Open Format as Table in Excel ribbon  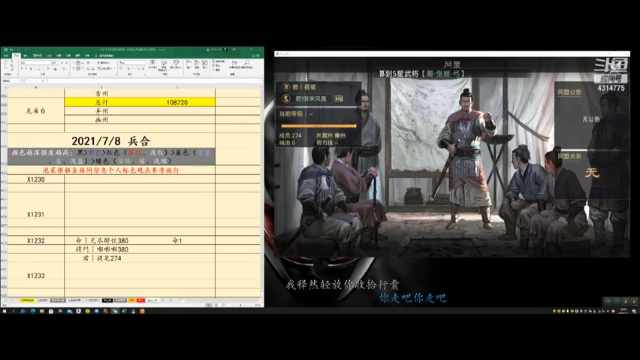coord(164,64)
